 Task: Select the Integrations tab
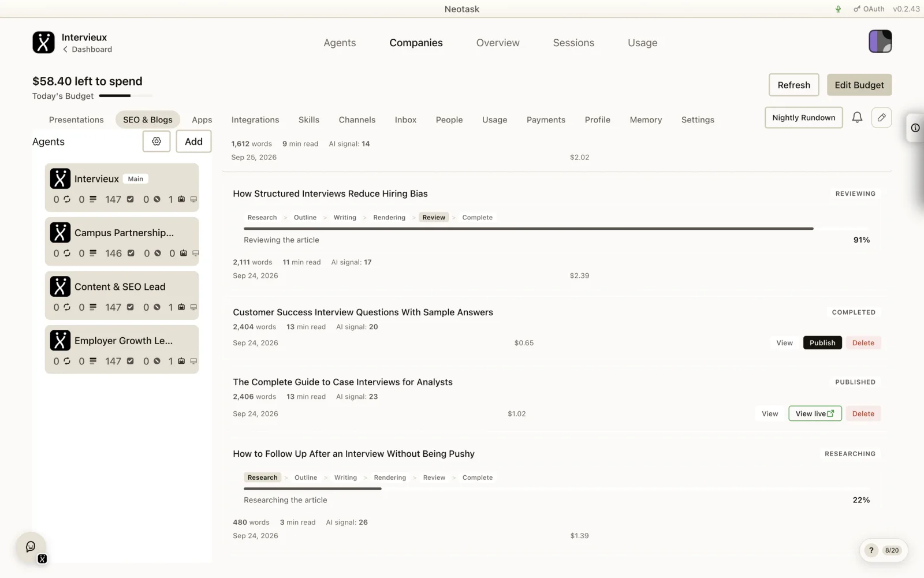coord(255,120)
